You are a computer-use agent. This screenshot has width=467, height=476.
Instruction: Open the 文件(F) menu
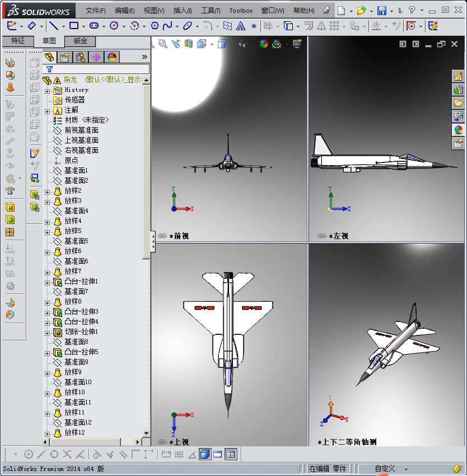pos(95,11)
